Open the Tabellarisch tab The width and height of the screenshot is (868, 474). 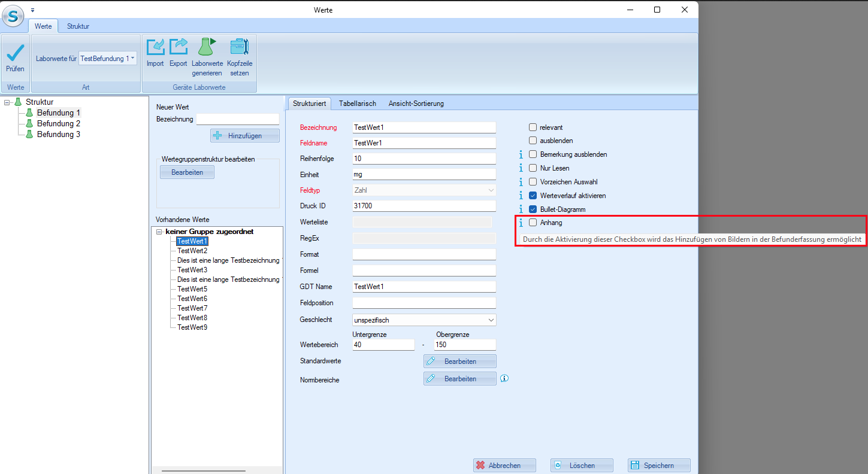[x=358, y=104]
